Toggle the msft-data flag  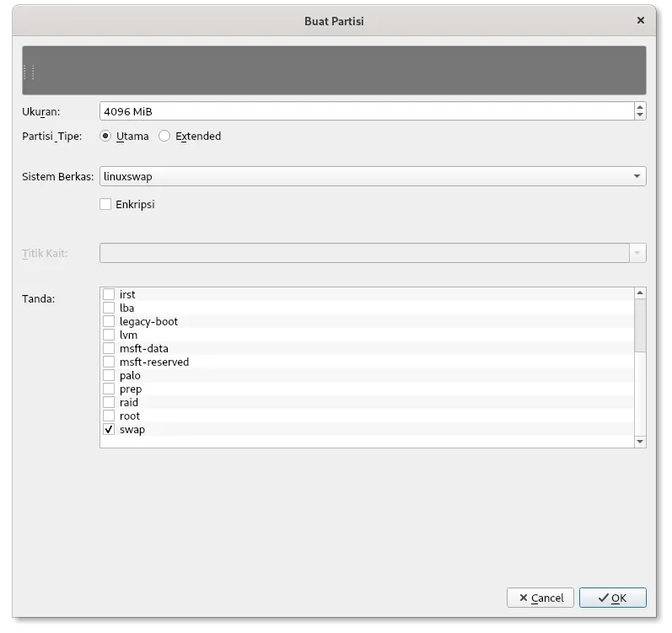pyautogui.click(x=109, y=348)
